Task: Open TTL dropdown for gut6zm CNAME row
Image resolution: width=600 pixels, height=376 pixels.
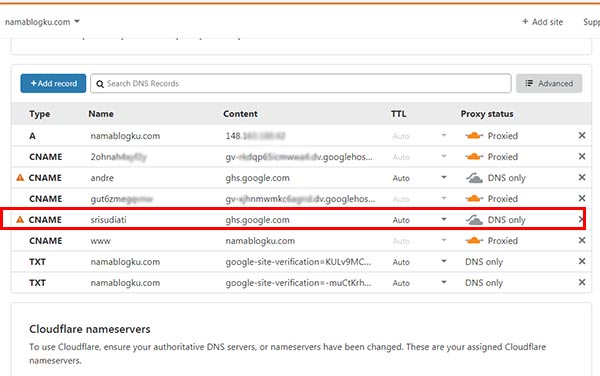Action: click(x=444, y=199)
